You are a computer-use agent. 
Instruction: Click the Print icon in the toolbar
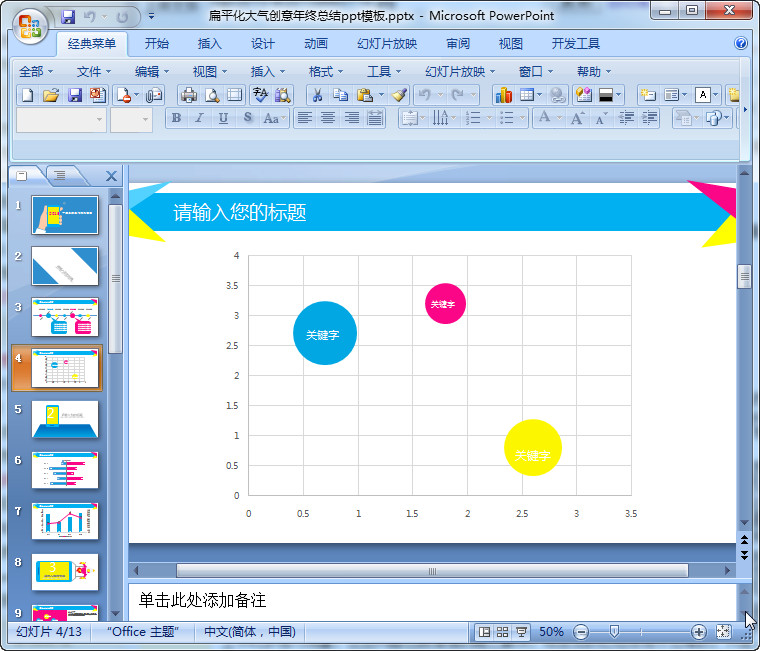tap(189, 95)
